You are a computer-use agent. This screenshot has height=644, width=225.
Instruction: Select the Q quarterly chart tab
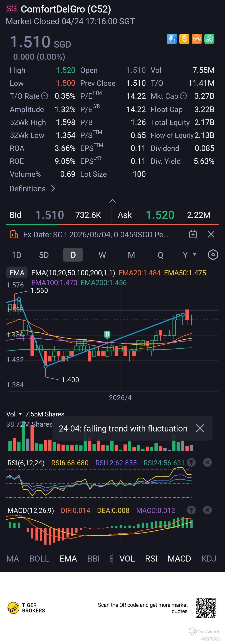click(x=160, y=255)
